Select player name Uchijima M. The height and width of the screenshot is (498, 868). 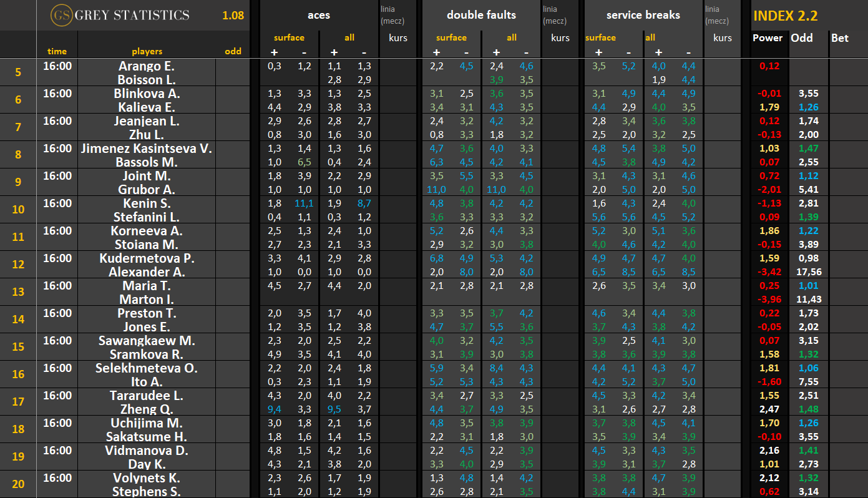coord(147,423)
